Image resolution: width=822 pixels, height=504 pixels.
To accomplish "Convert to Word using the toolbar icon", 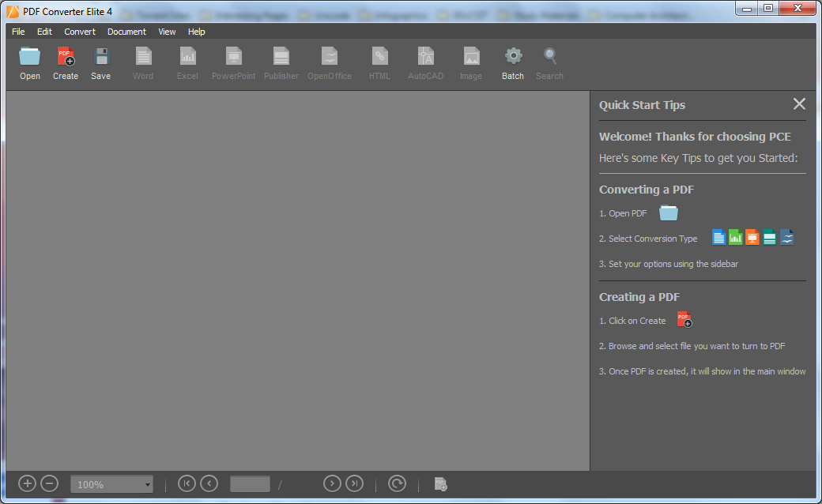I will click(143, 57).
